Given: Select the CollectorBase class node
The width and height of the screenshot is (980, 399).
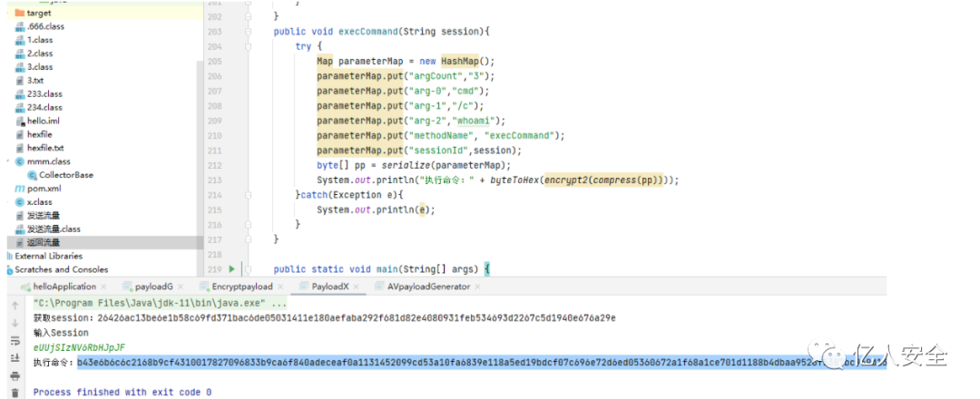Looking at the screenshot, I should (x=65, y=175).
